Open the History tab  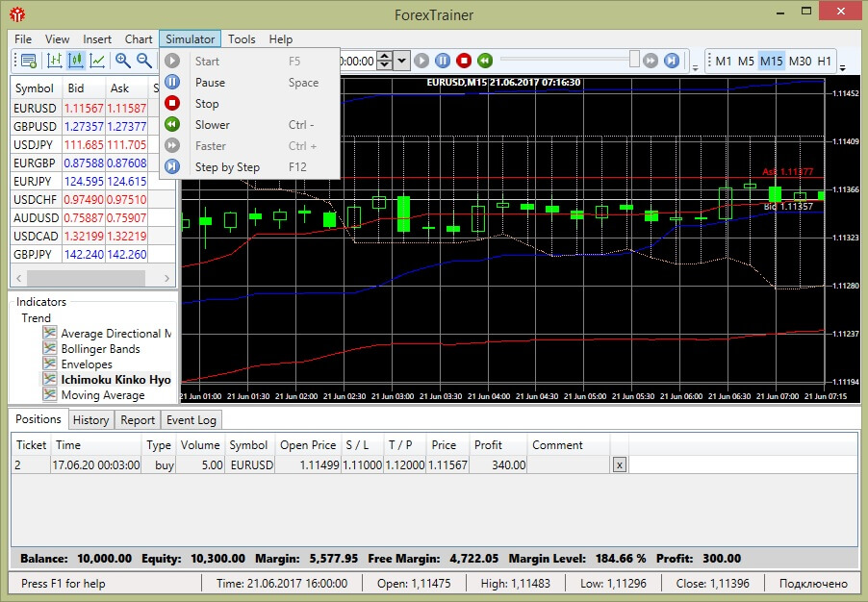(x=90, y=420)
